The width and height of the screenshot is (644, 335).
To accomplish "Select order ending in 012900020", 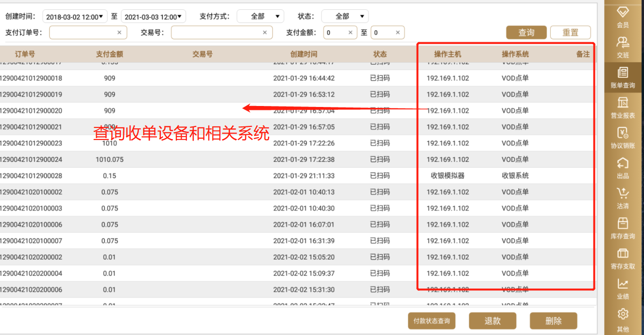I will (x=31, y=111).
